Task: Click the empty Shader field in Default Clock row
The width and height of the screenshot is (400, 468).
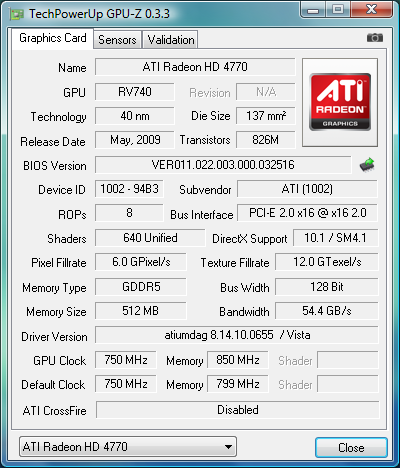Action: click(348, 384)
